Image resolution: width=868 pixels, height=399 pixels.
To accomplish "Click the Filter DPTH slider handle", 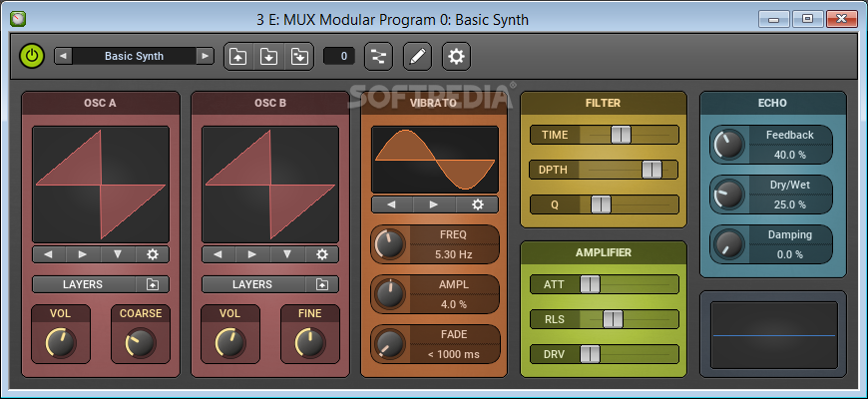I will (x=651, y=170).
